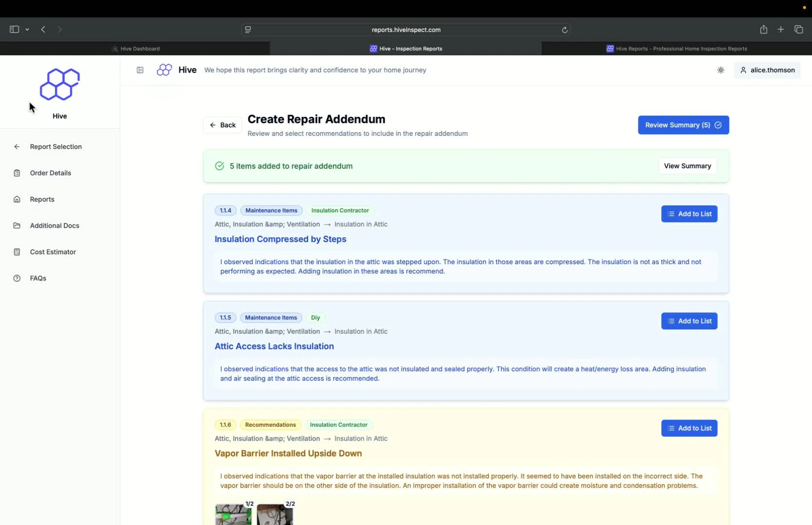Click Insulation Contractor tag on item 1.1.4
Image resolution: width=812 pixels, height=525 pixels.
click(x=340, y=210)
